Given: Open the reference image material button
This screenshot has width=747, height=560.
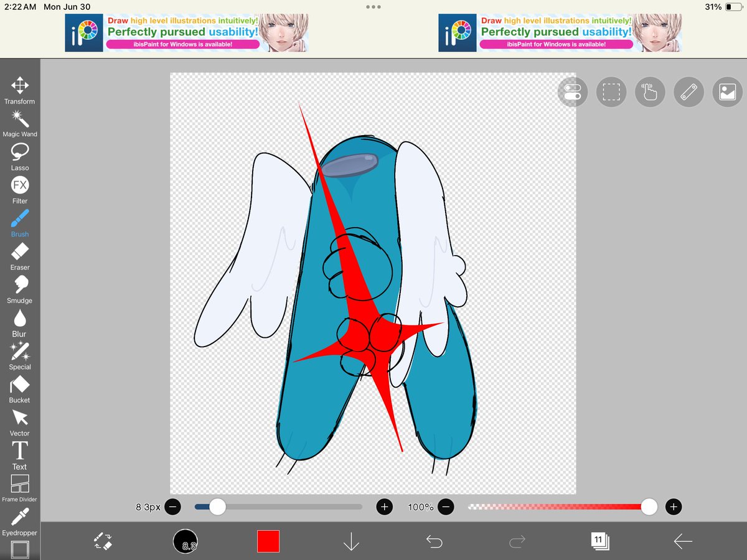Looking at the screenshot, I should (727, 92).
